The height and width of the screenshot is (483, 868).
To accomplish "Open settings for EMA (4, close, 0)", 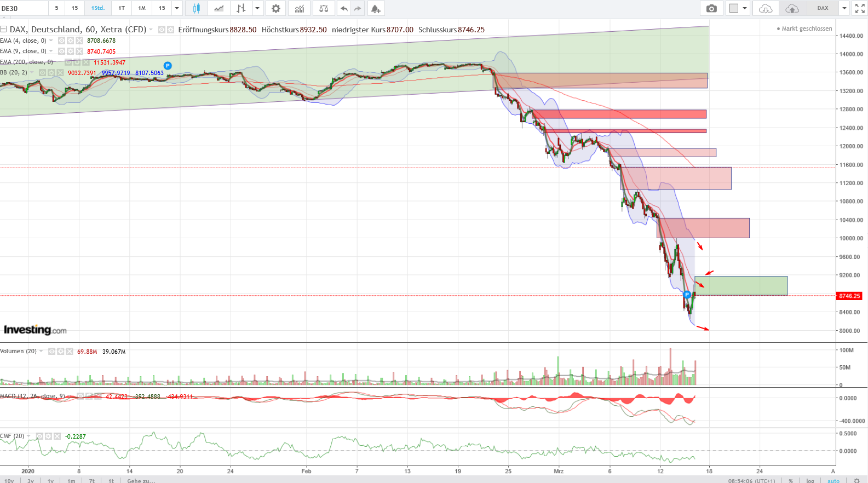I will [x=71, y=41].
